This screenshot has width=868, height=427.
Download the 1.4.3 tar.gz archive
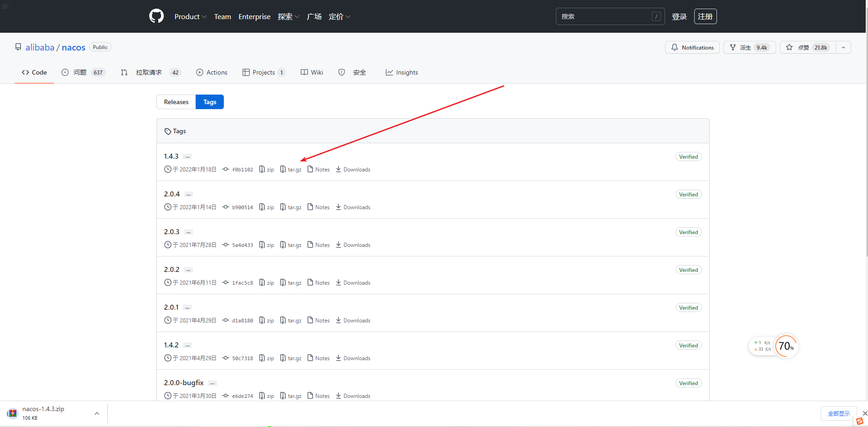pos(291,169)
